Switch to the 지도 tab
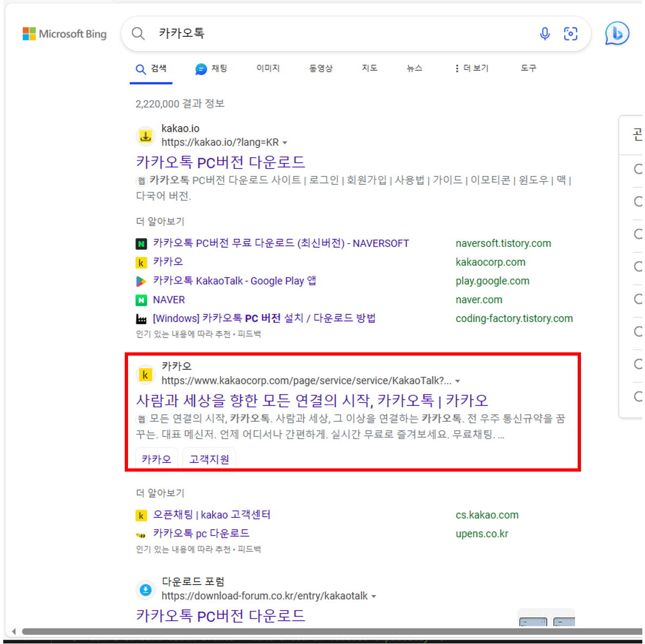Screen dimensions: 645x644 point(369,68)
